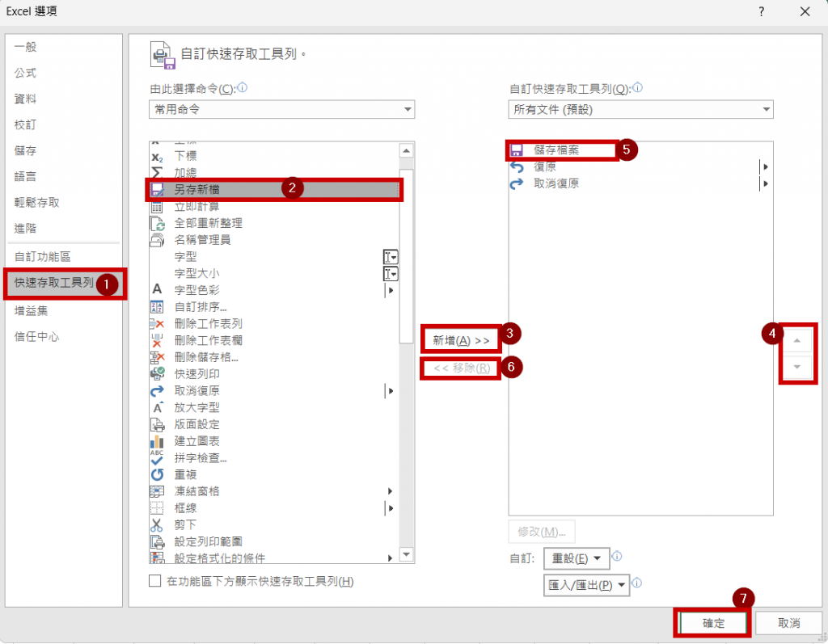Open the 校訂 options category
This screenshot has width=828, height=644.
[25, 124]
